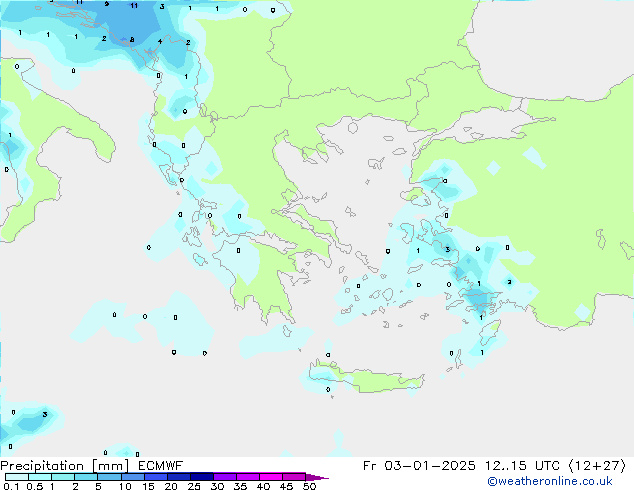The height and width of the screenshot is (490, 634).
Task: Click the value 3 in bottom-left rain area
Action: [44, 414]
